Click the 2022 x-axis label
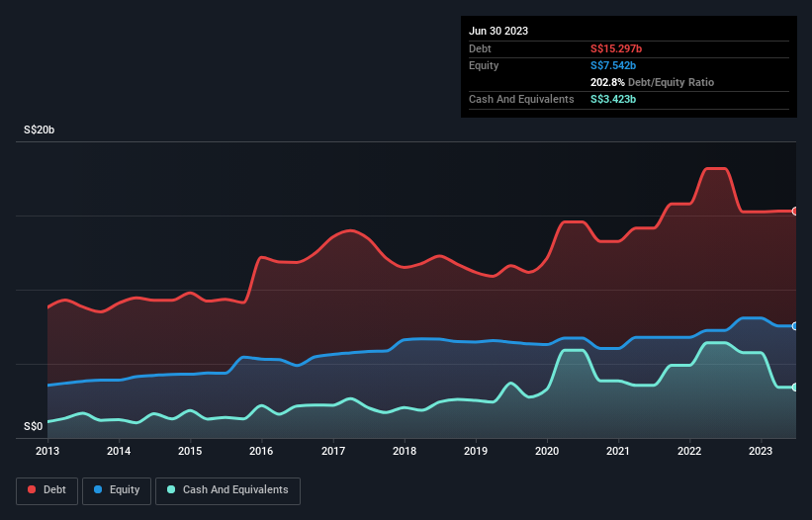This screenshot has height=520, width=812. [x=689, y=451]
